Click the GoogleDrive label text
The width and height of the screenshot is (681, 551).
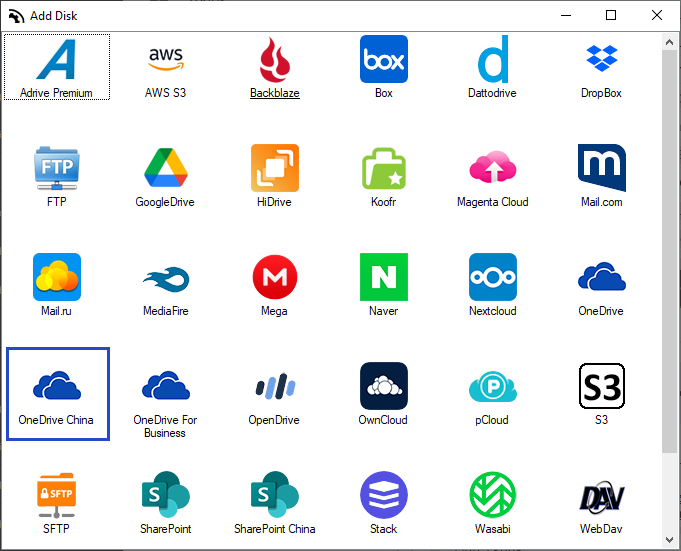pos(165,202)
